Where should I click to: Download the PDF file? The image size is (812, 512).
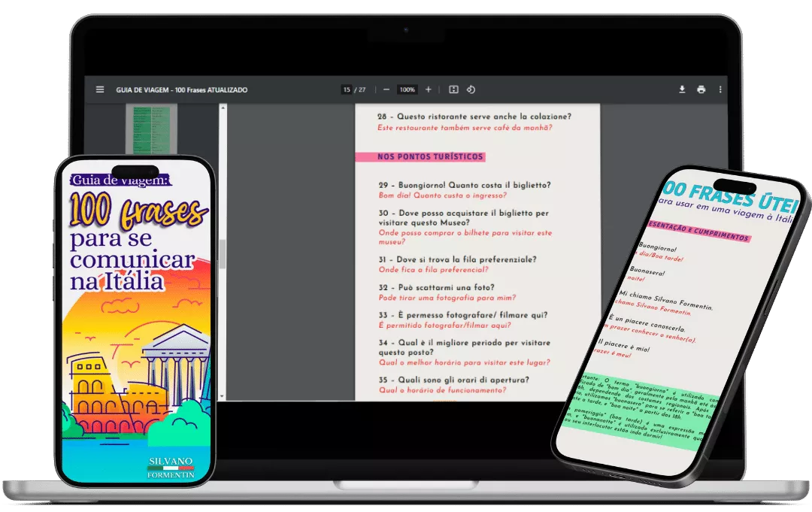682,89
